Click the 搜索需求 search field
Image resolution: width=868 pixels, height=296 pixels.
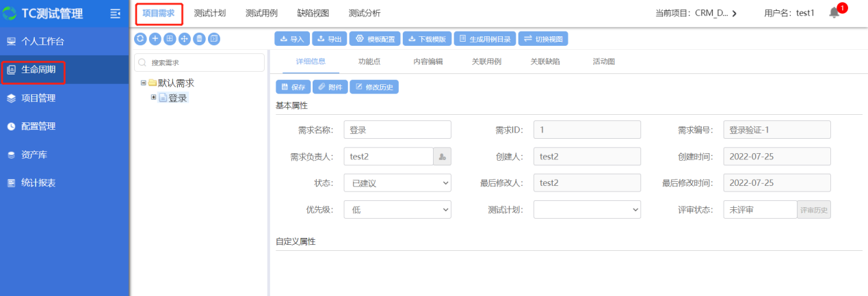point(200,62)
